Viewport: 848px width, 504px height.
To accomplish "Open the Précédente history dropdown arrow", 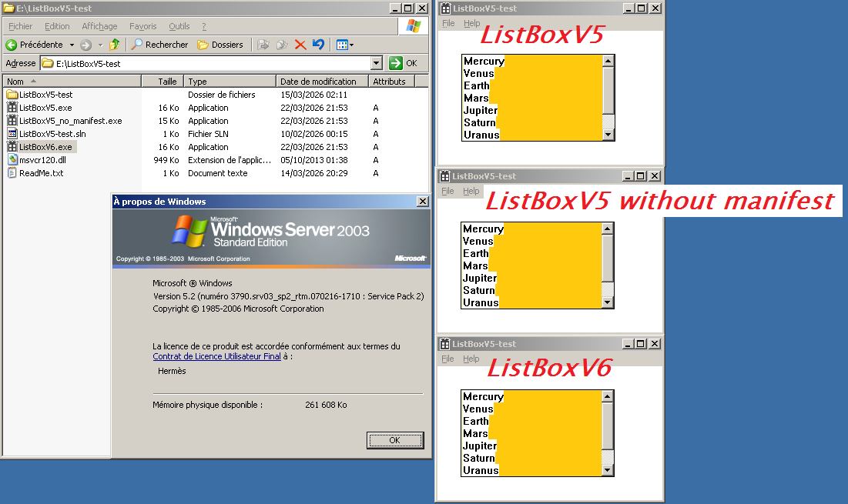I will [x=72, y=45].
